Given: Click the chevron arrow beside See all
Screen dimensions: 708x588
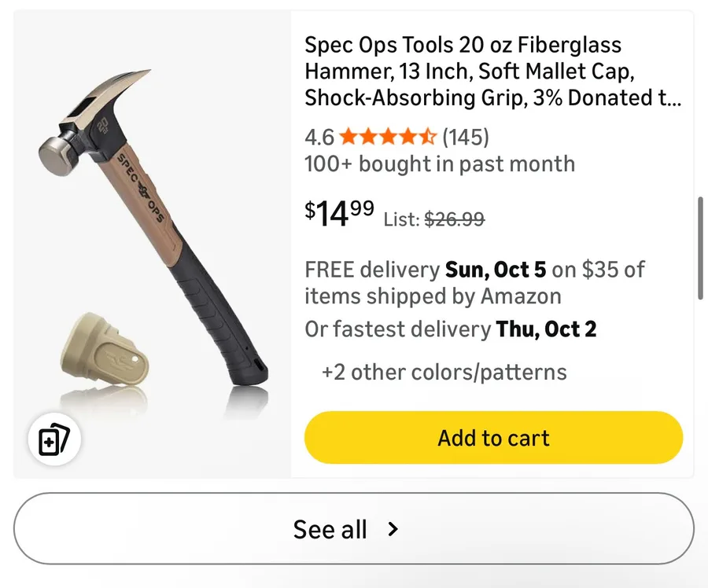Looking at the screenshot, I should point(393,529).
